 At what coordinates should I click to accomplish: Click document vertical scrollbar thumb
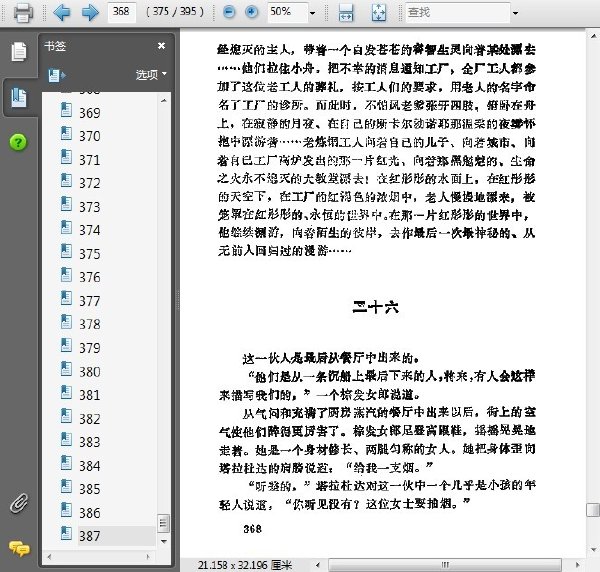(593, 509)
